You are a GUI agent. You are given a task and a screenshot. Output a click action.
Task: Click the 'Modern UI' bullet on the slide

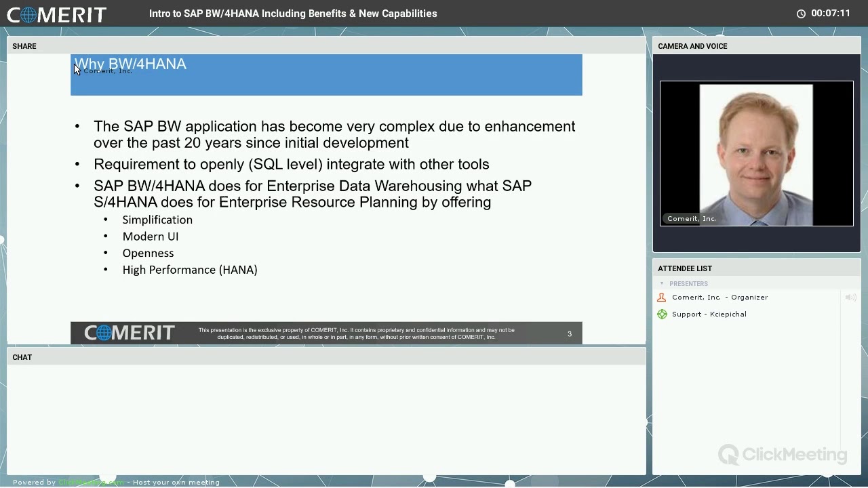pyautogui.click(x=151, y=237)
